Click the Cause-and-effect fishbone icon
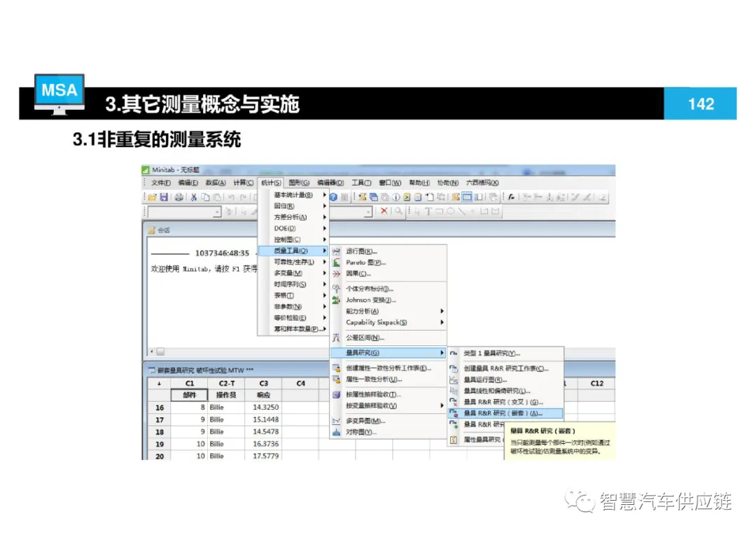The image size is (756, 535). [336, 274]
